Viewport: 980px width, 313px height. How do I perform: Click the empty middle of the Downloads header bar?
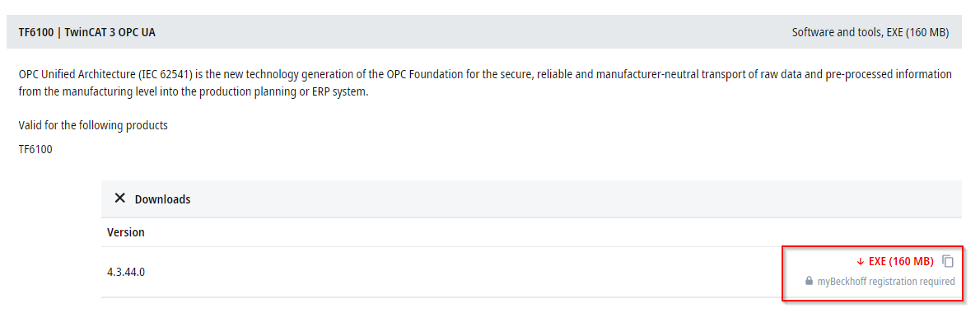(x=531, y=199)
